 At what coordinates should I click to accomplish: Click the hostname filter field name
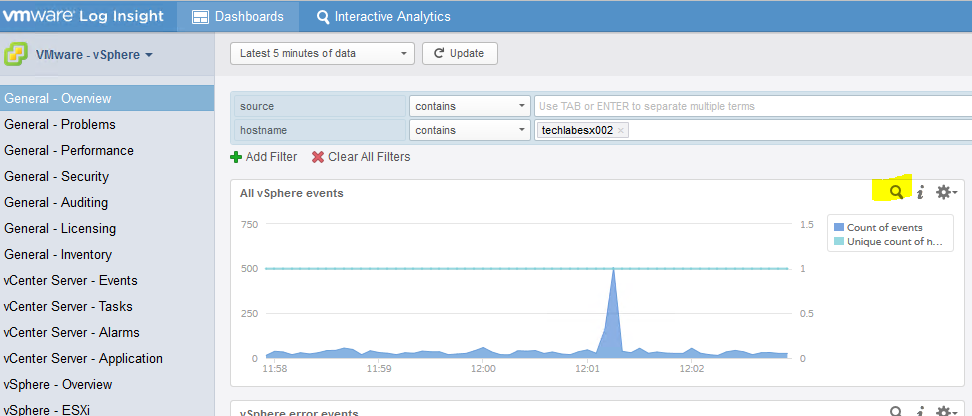[320, 130]
